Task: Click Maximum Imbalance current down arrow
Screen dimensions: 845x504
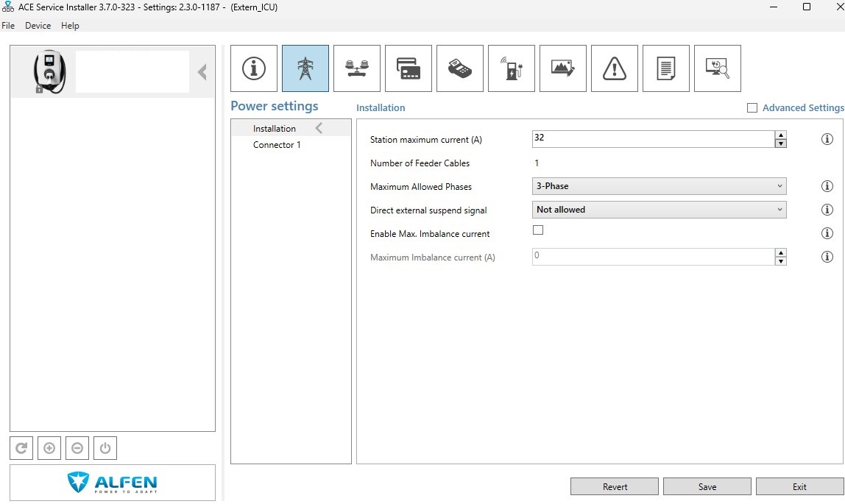Action: tap(780, 261)
